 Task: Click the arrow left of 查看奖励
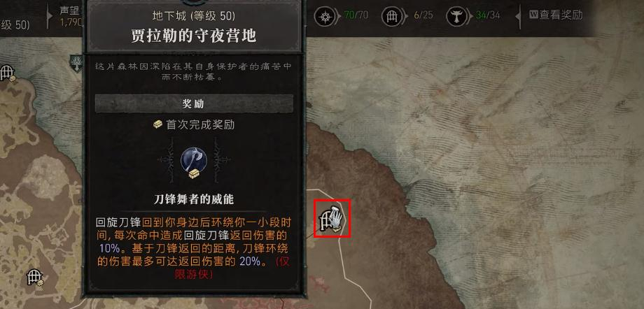(x=519, y=17)
